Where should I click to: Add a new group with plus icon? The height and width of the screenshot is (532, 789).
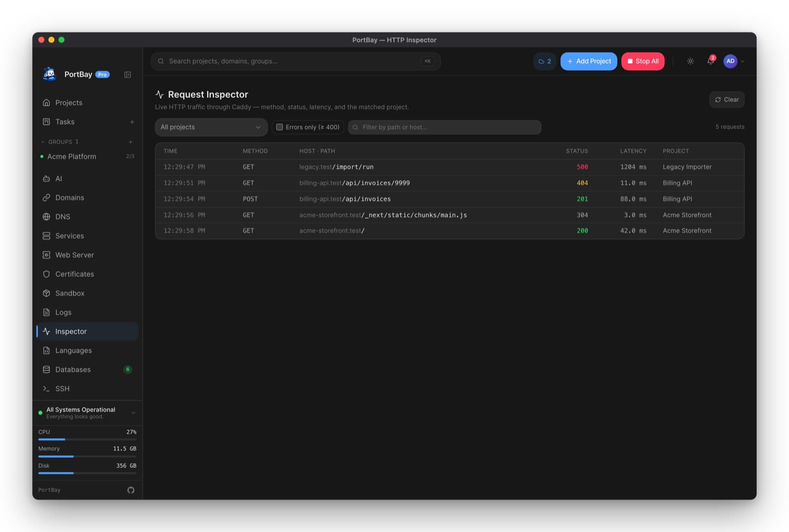[x=131, y=142]
